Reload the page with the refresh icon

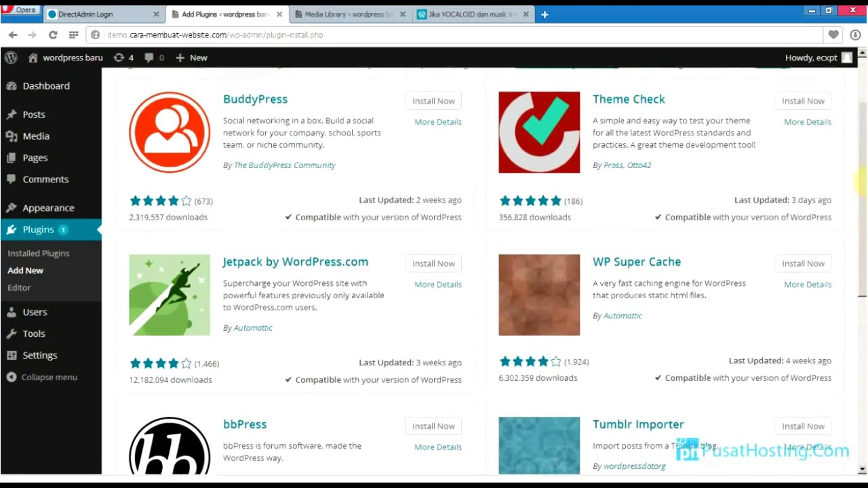pos(53,35)
